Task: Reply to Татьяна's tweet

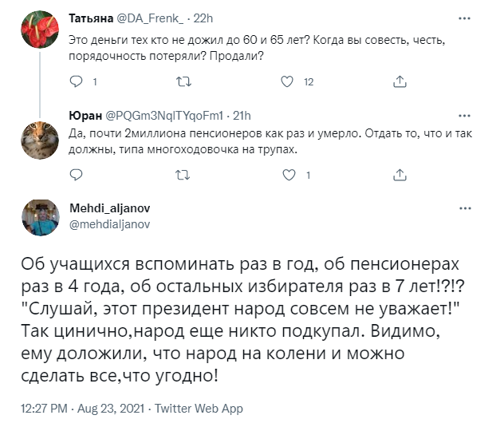Action: click(x=77, y=81)
